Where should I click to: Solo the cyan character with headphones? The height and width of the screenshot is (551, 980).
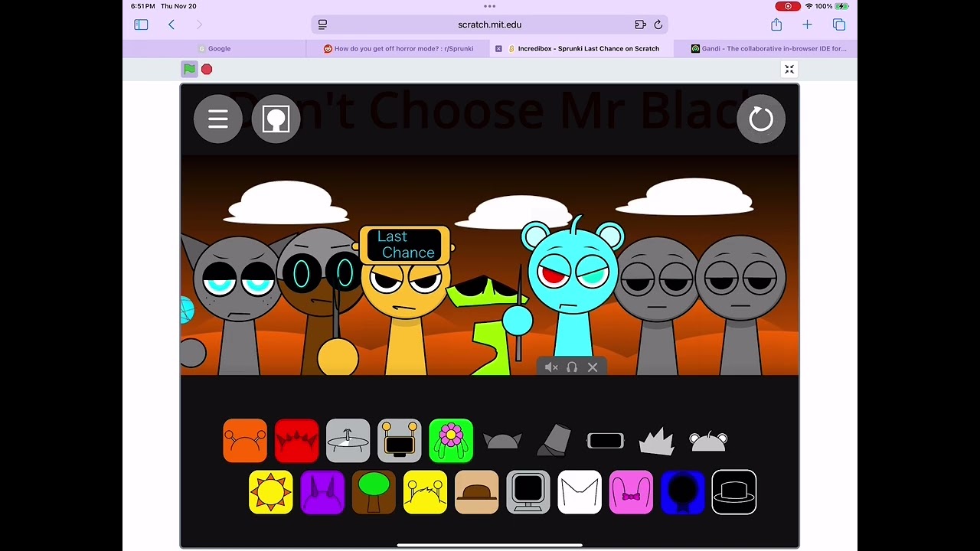pos(572,367)
